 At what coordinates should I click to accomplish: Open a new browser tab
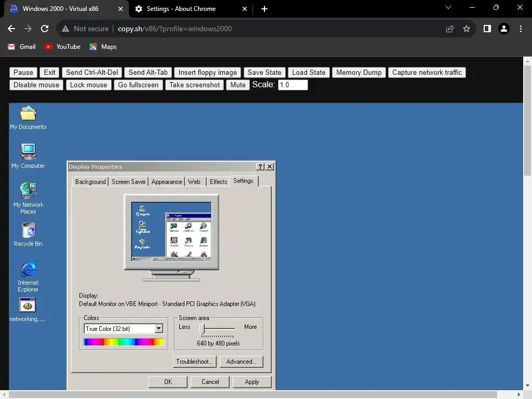[x=264, y=9]
